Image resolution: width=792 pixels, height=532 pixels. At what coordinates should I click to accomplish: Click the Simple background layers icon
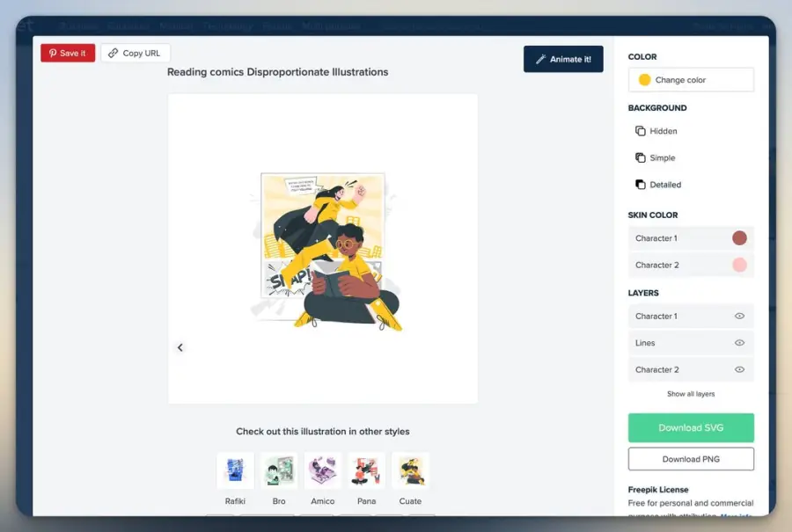(x=640, y=158)
